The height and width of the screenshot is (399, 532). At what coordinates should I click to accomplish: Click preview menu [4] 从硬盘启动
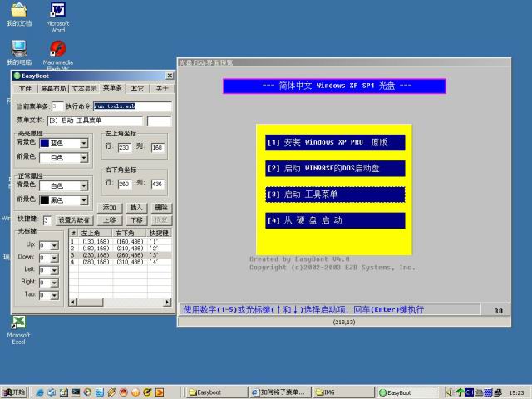click(335, 221)
